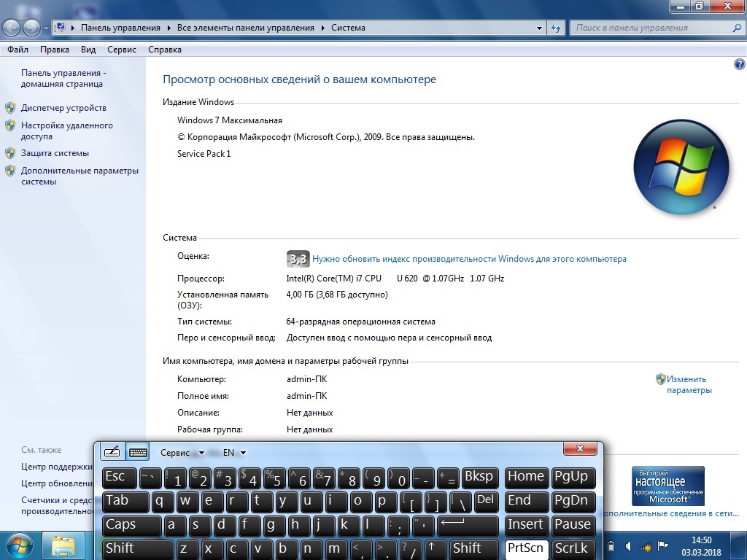Open Windows Explorer from the taskbar
The width and height of the screenshot is (747, 560).
click(x=63, y=546)
